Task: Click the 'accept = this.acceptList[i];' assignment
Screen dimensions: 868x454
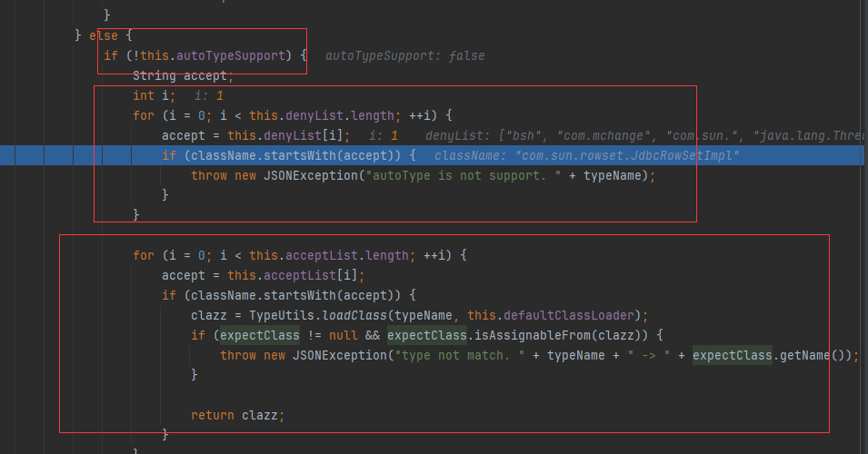Action: (263, 275)
